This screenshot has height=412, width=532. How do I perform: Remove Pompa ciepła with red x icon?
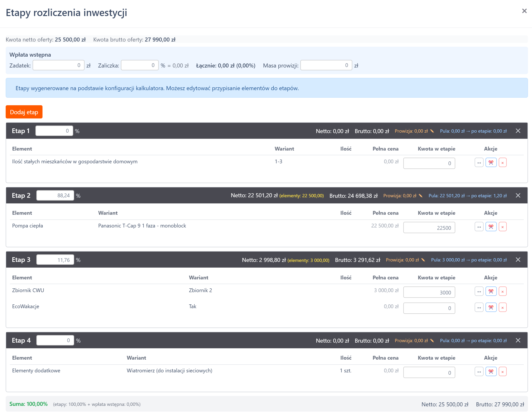[502, 227]
